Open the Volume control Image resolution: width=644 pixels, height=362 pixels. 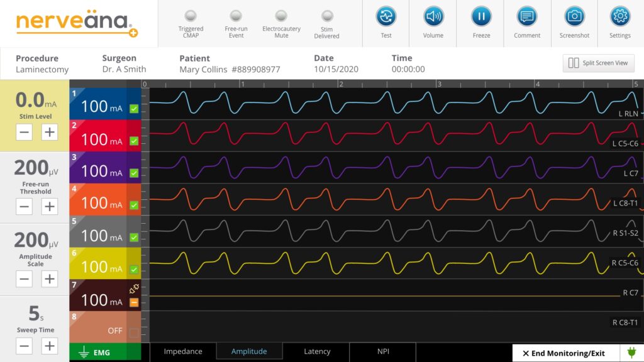433,17
